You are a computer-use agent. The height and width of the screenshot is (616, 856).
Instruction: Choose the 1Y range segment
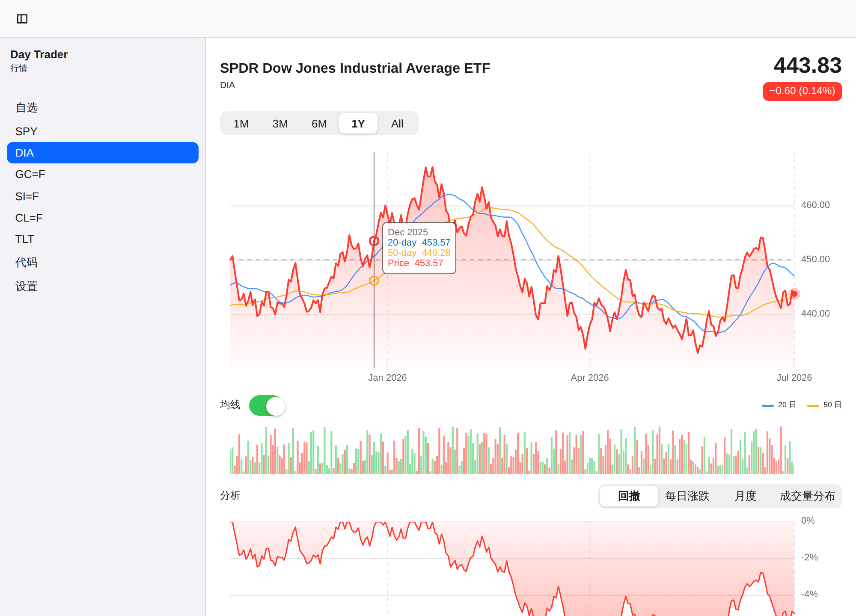point(358,124)
